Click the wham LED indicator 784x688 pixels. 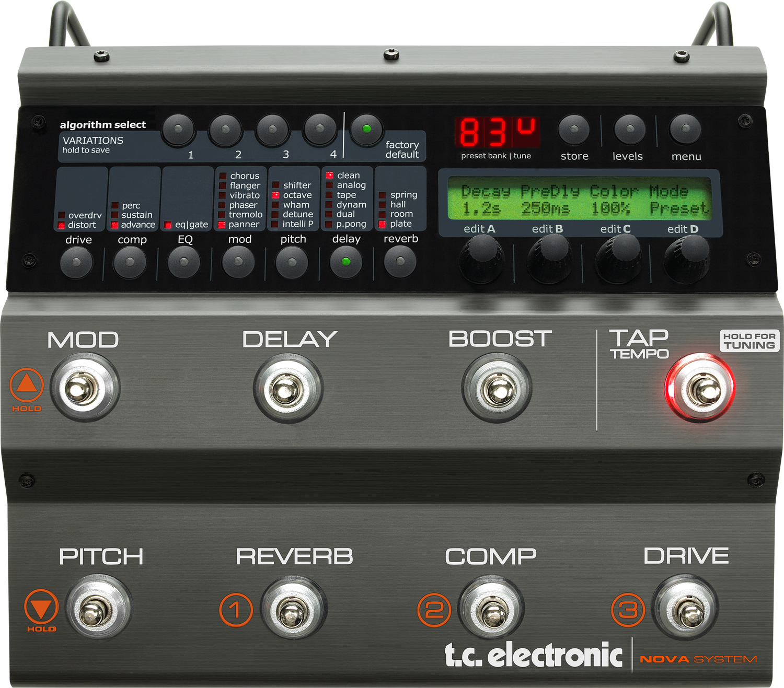point(275,205)
